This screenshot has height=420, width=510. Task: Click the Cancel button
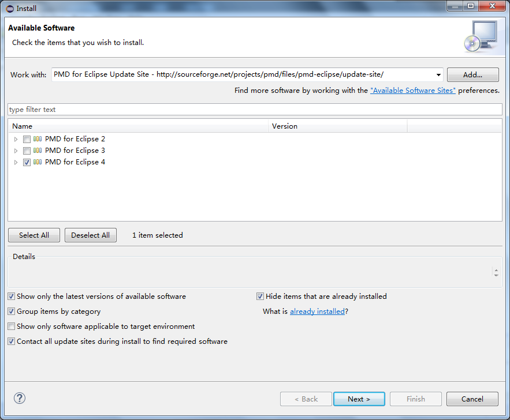click(472, 399)
